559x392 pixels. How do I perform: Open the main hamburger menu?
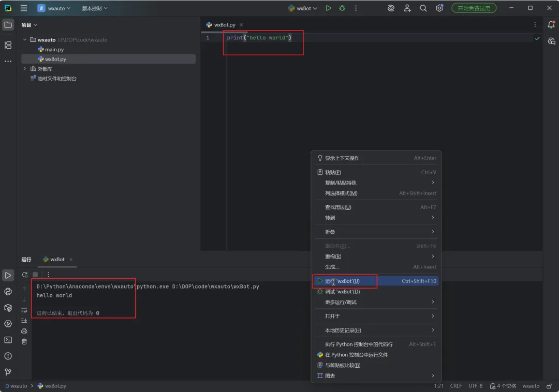[23, 8]
